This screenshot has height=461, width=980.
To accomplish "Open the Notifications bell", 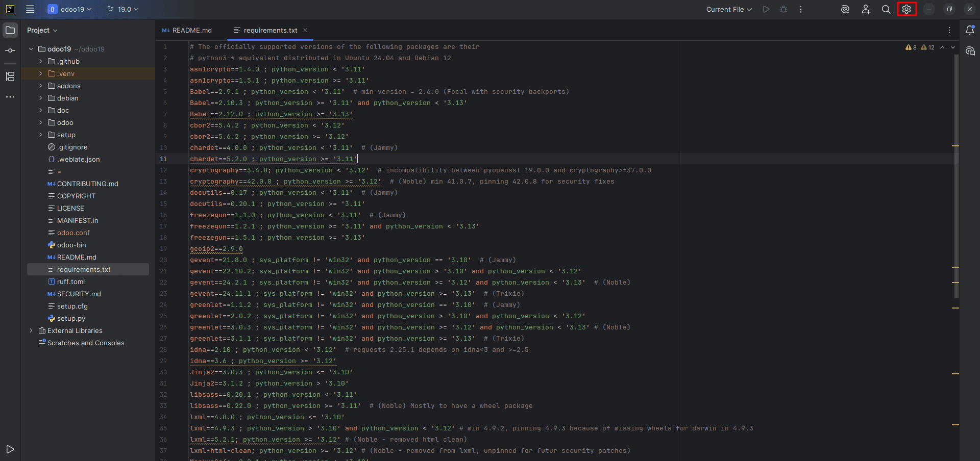I will (x=970, y=30).
